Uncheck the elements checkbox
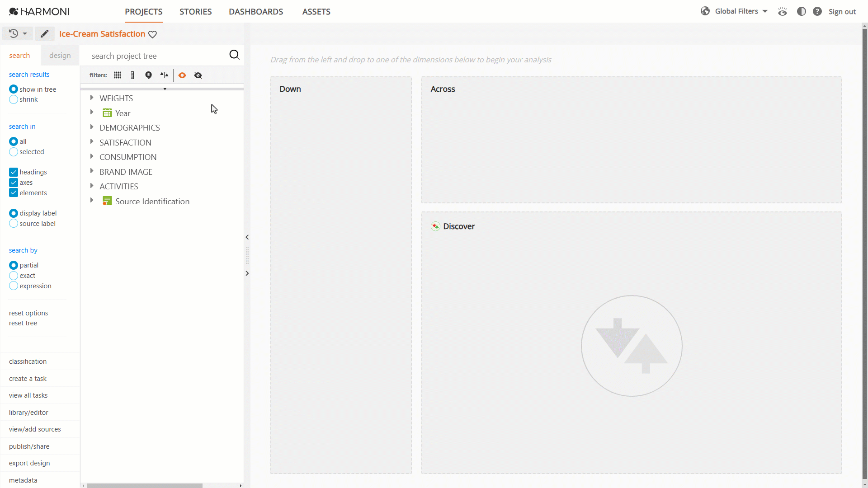The width and height of the screenshot is (868, 488). pos(14,193)
